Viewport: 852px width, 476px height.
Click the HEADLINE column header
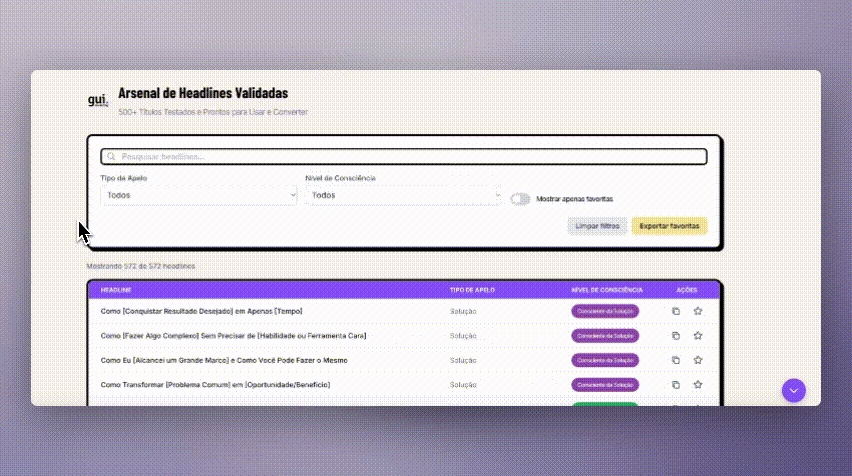pyautogui.click(x=116, y=290)
